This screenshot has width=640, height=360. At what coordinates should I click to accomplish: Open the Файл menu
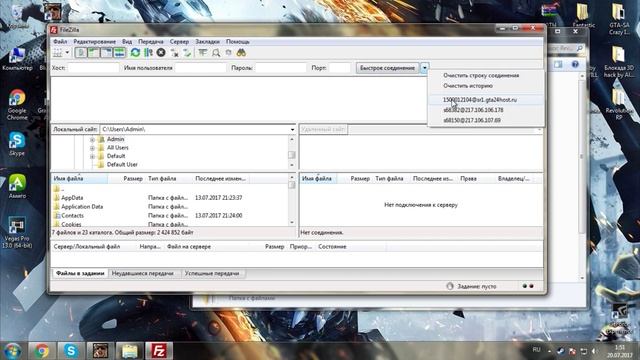pyautogui.click(x=60, y=42)
